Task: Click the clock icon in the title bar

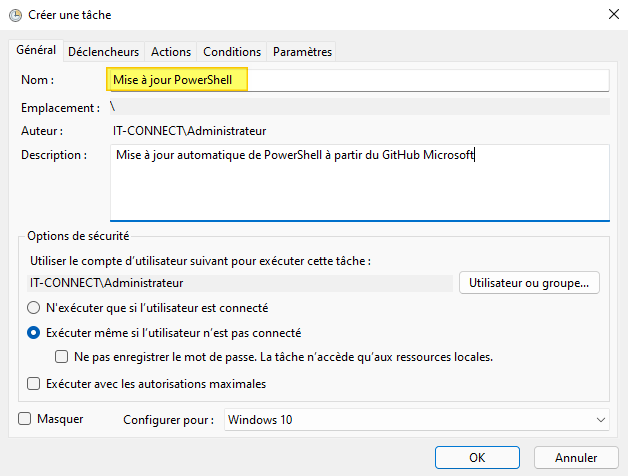Action: pyautogui.click(x=14, y=15)
